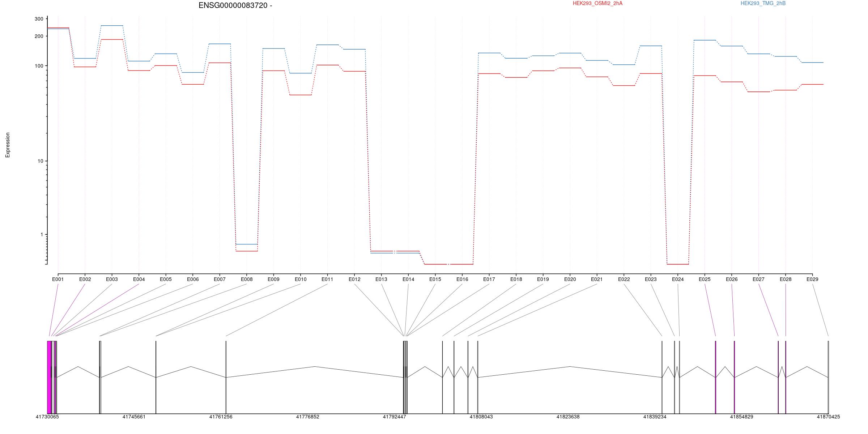Click exon label E019
Viewport: 868px width, 434px height.
[543, 279]
